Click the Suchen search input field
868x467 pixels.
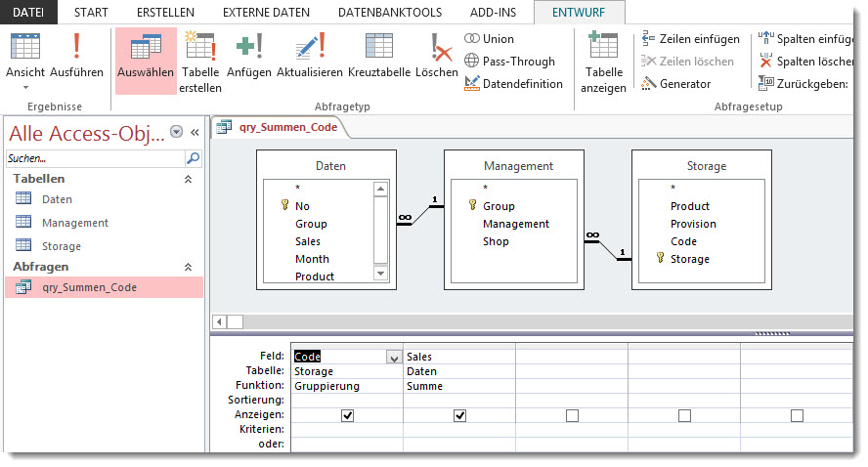pos(94,157)
